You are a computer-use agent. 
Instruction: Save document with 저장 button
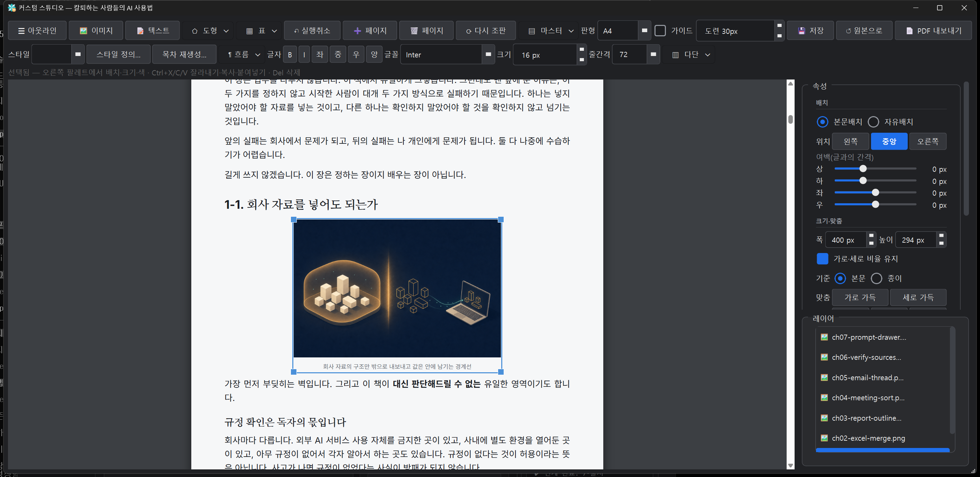(x=810, y=30)
